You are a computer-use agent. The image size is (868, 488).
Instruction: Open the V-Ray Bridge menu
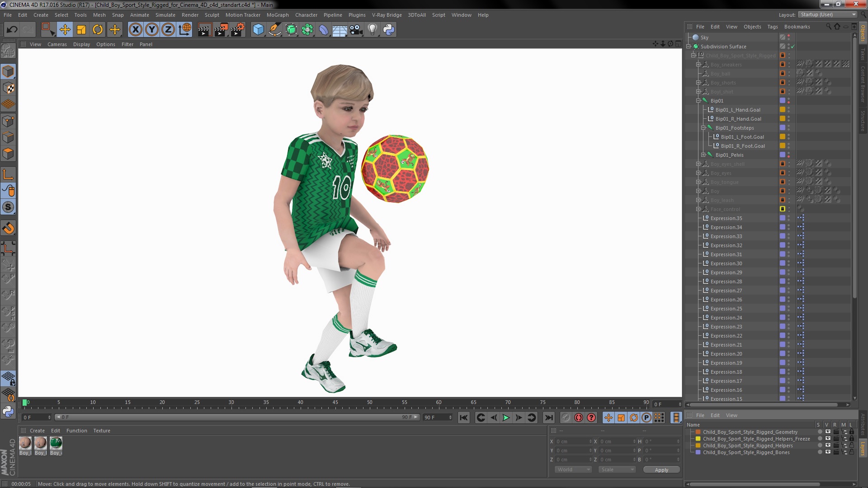point(387,15)
